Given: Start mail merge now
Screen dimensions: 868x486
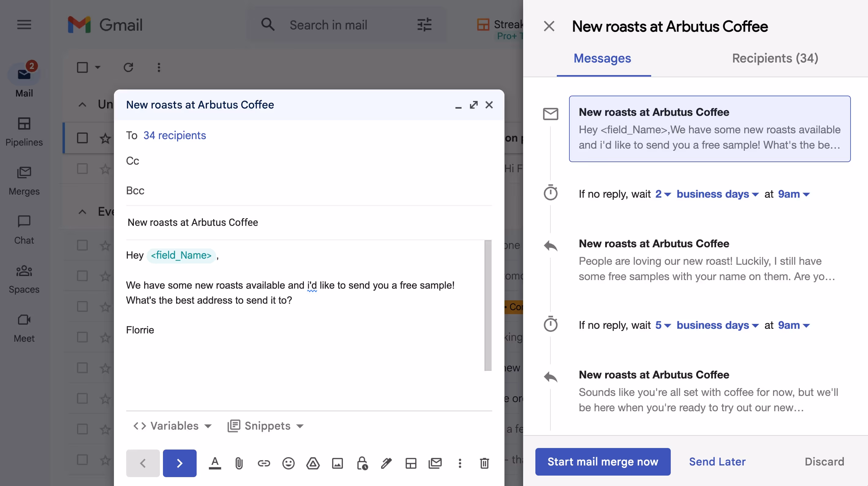Looking at the screenshot, I should (602, 462).
